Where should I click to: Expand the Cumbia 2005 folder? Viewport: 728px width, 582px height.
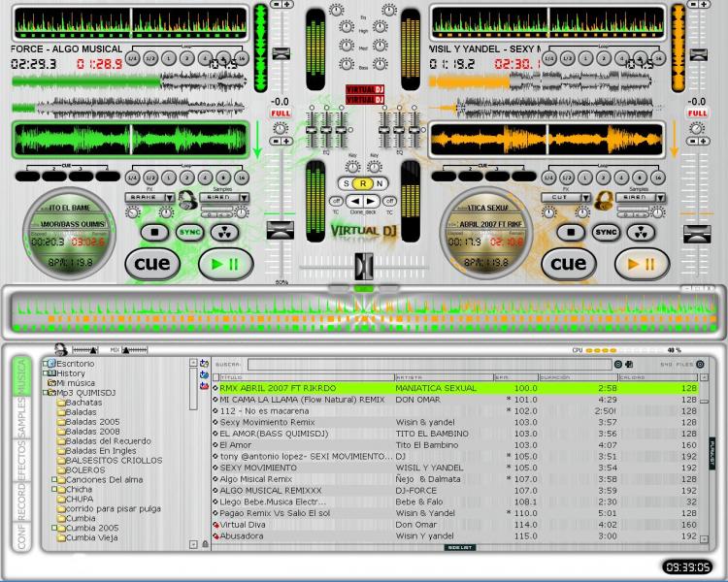coord(53,528)
